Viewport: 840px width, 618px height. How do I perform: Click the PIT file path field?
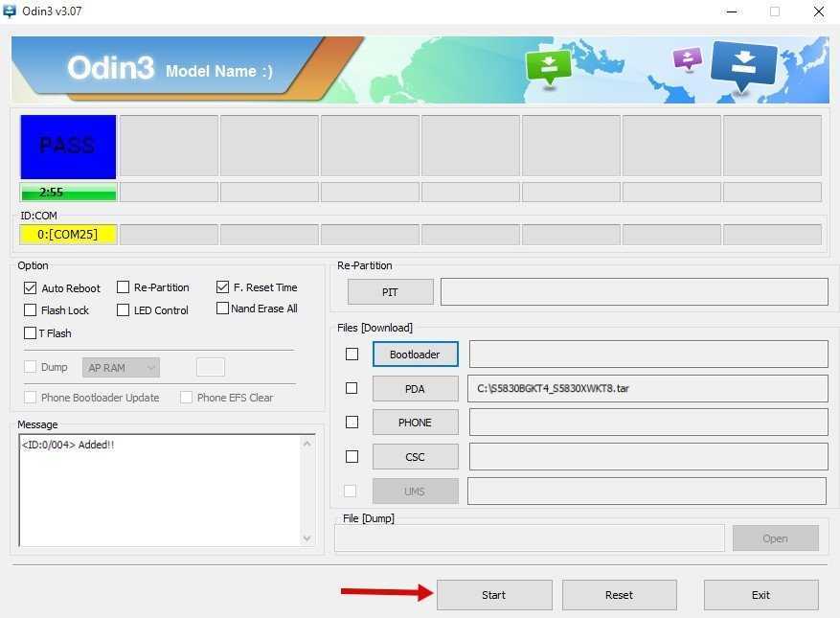634,291
